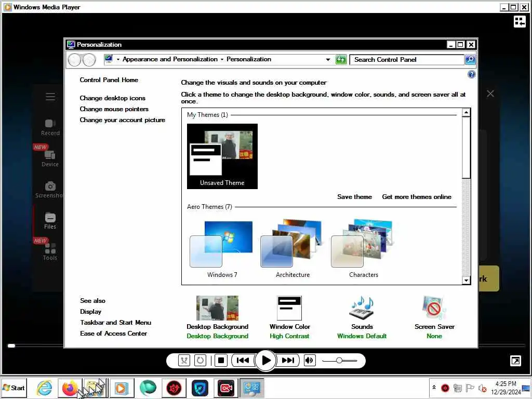The image size is (532, 399).
Task: Open Windows Media Player taskbar button
Action: click(x=122, y=388)
